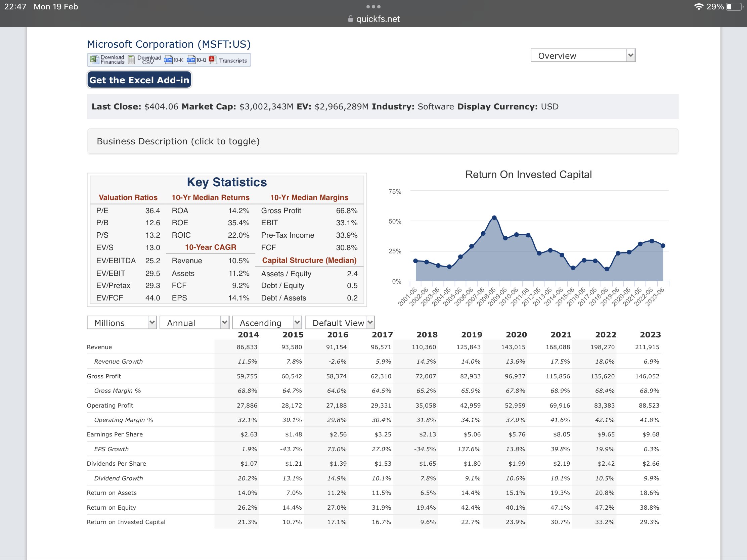Viewport: 747px width, 560px height.
Task: Click the 2019 EPS Growth value 137.6%
Action: pyautogui.click(x=469, y=449)
